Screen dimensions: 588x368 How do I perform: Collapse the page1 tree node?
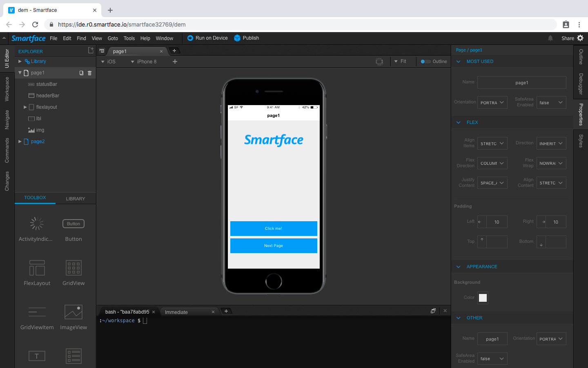20,73
